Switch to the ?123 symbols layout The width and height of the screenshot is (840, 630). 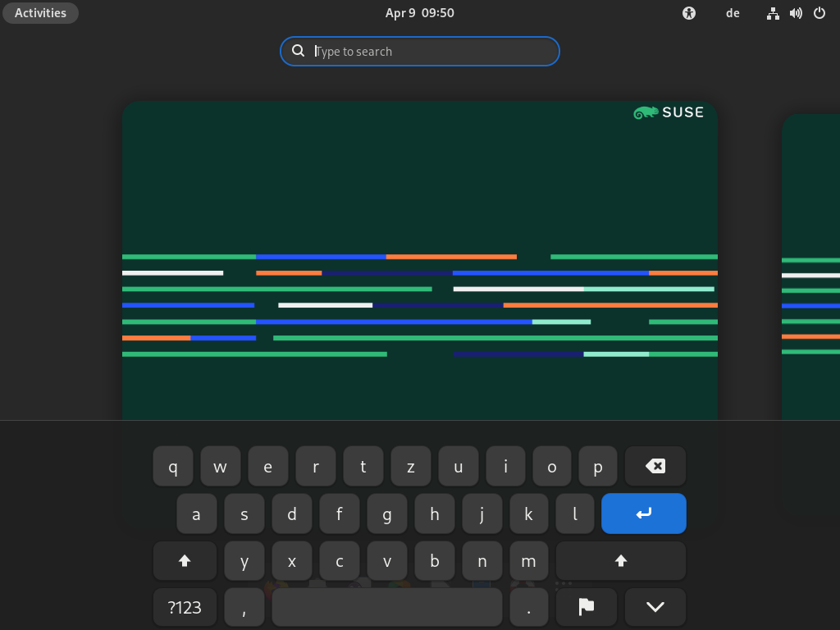(x=185, y=607)
